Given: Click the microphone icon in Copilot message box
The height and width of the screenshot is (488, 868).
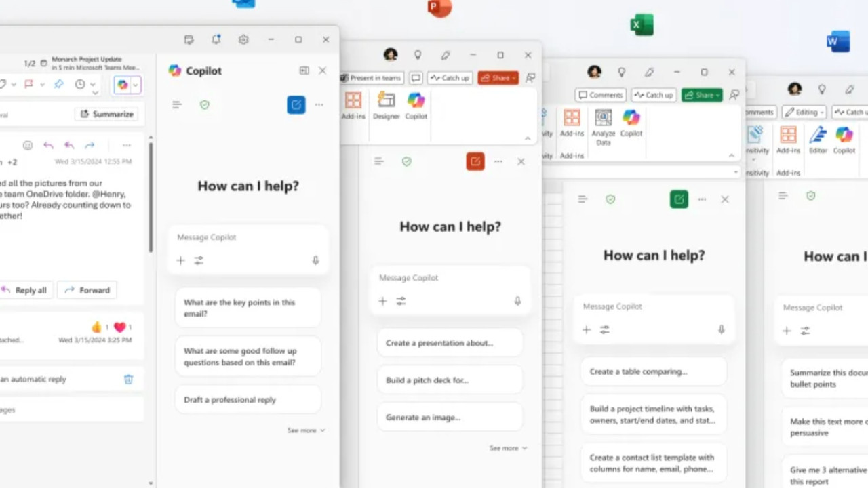Looking at the screenshot, I should pos(315,260).
